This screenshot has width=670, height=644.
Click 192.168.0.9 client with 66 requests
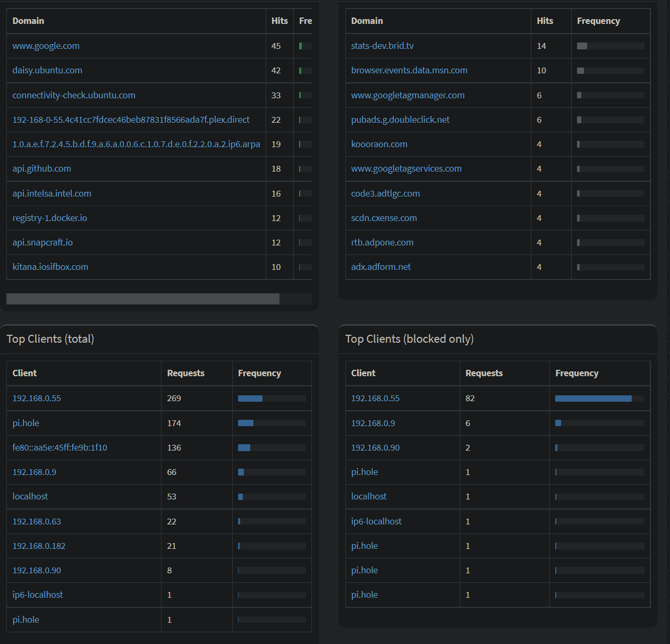tap(35, 472)
